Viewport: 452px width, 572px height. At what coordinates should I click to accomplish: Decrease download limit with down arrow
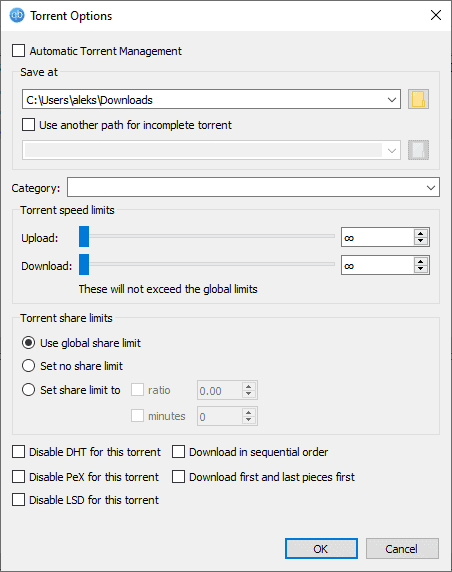click(421, 269)
